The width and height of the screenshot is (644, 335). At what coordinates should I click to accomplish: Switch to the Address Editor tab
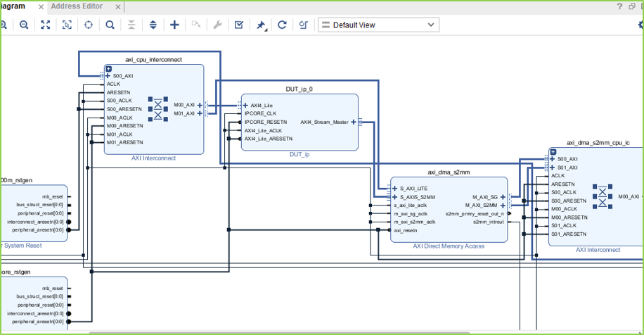[77, 6]
